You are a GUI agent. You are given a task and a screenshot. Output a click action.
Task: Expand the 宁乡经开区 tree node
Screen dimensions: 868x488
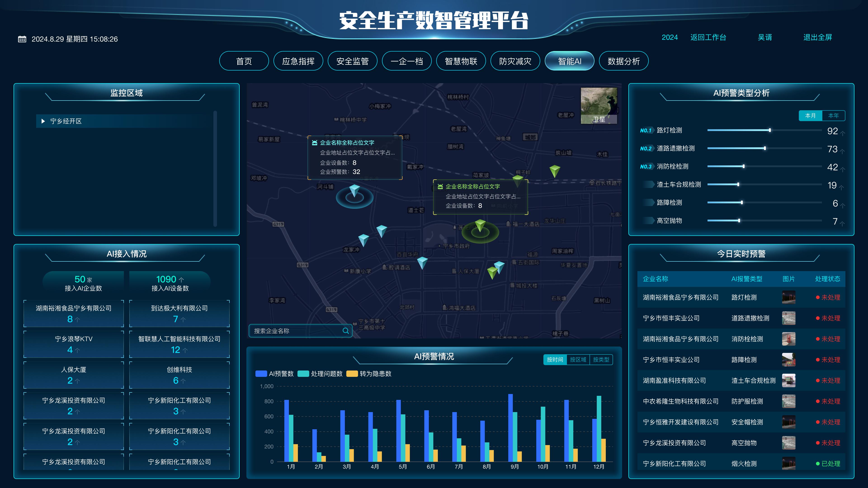[x=43, y=121]
